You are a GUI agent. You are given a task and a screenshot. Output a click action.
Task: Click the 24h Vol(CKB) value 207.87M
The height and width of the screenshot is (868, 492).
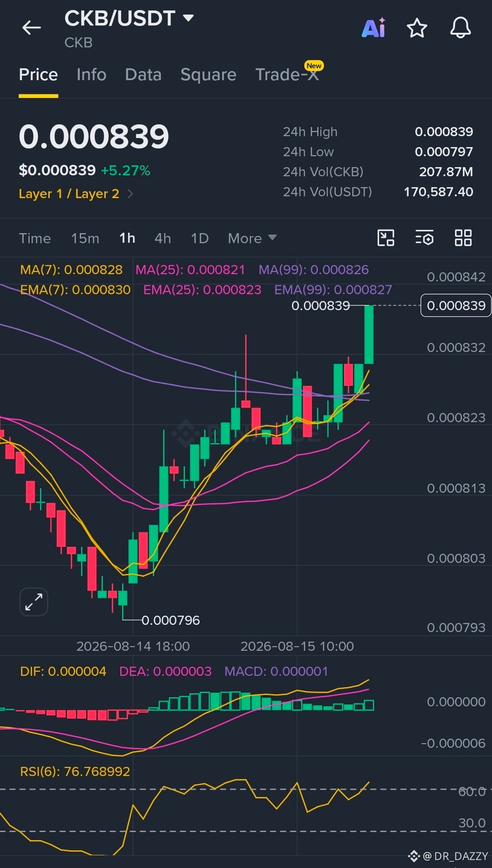pyautogui.click(x=446, y=172)
